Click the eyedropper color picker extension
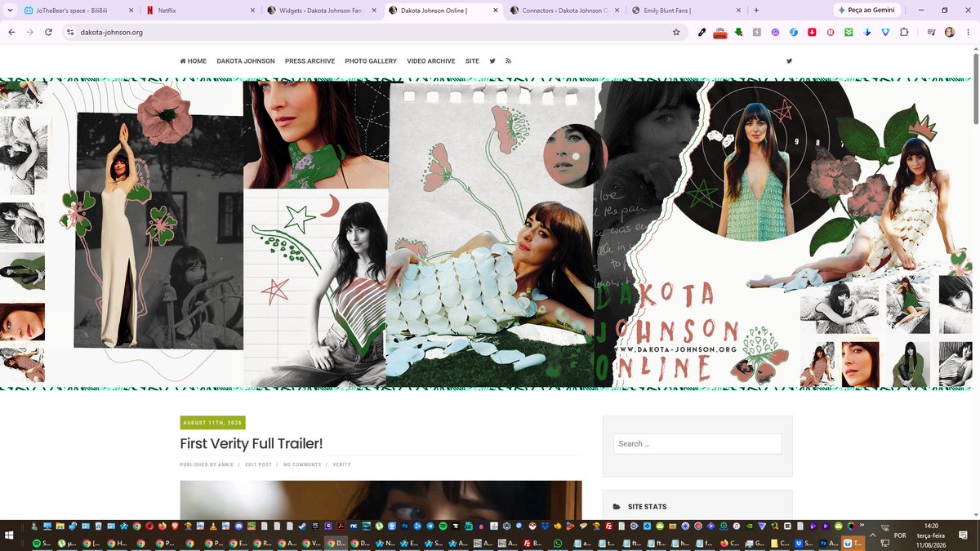Screen dimensions: 980x551 pos(702,32)
